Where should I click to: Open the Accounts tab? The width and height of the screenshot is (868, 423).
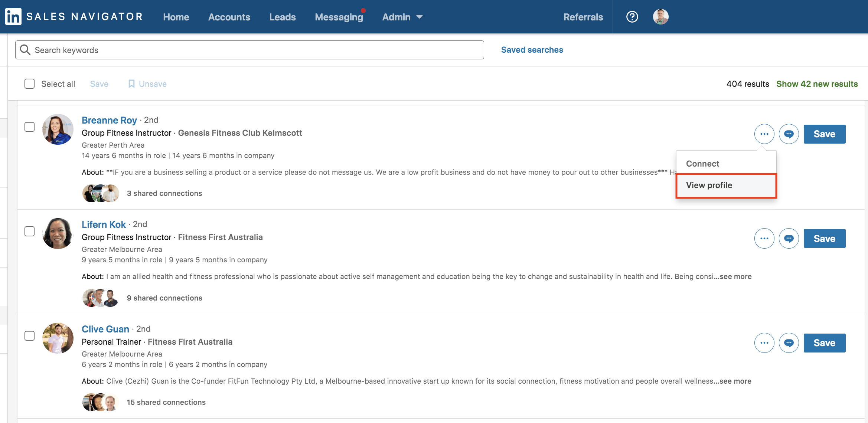click(x=229, y=17)
